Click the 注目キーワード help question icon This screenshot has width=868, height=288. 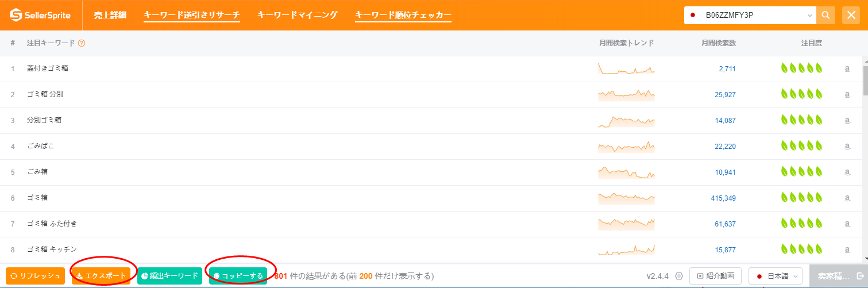click(82, 43)
